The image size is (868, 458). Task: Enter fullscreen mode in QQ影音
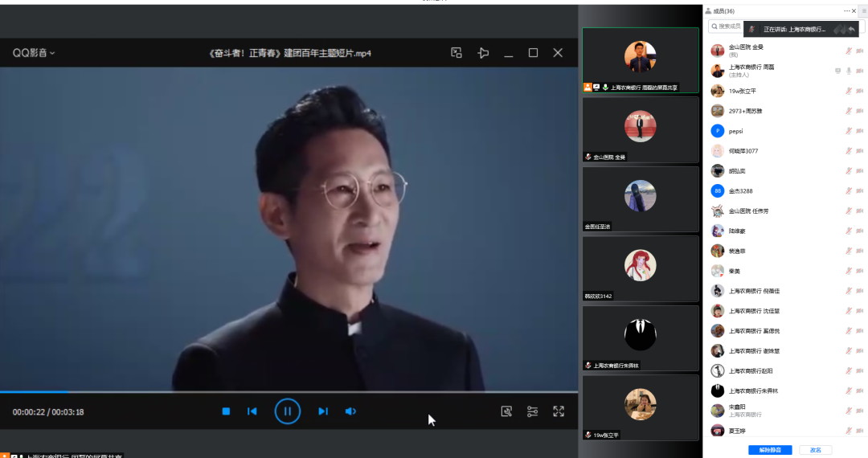coord(559,411)
